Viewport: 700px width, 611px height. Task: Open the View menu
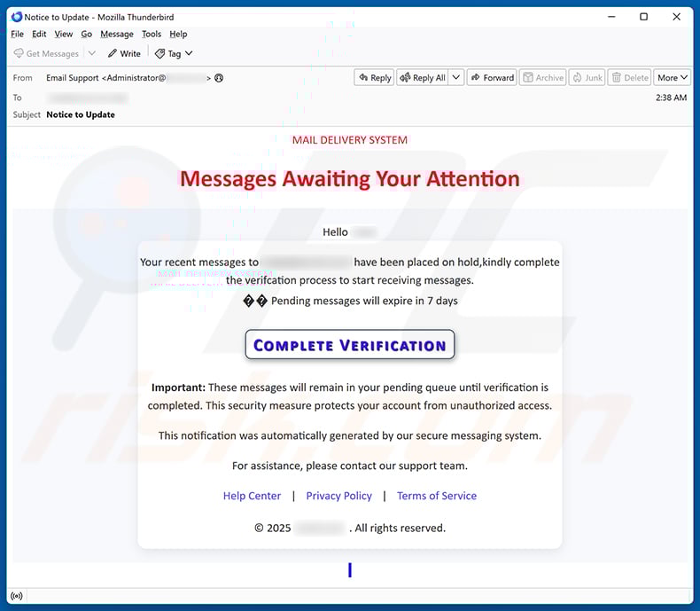[x=64, y=34]
